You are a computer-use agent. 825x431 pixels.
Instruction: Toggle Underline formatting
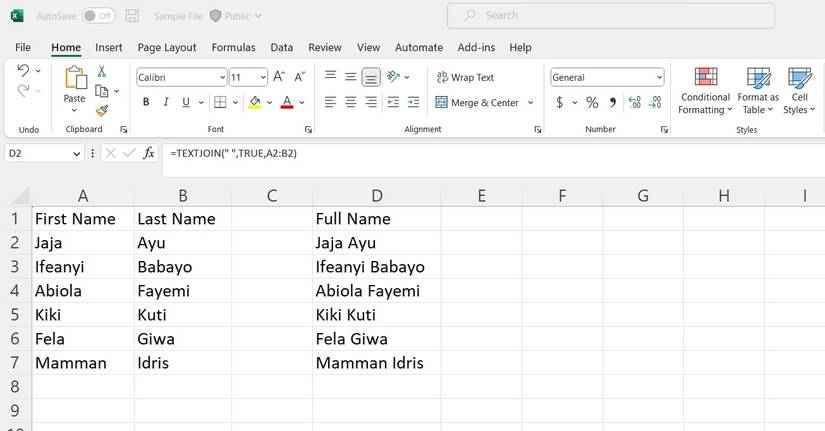pyautogui.click(x=186, y=102)
